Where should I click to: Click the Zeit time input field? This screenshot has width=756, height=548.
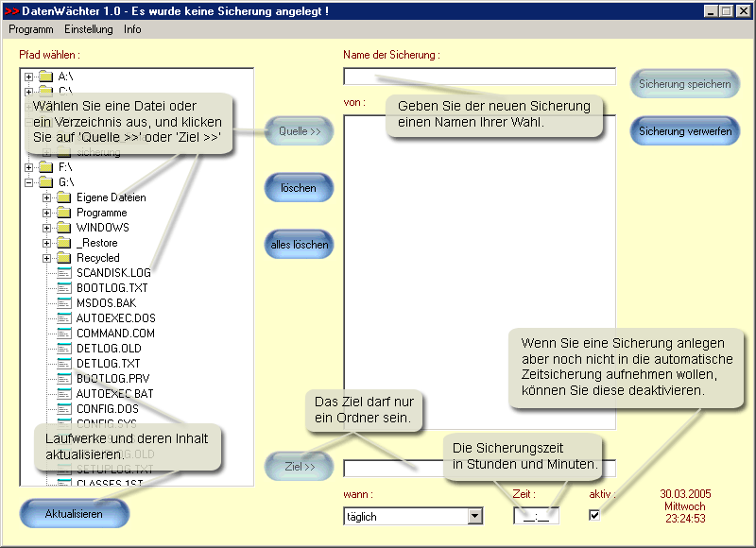coord(536,516)
